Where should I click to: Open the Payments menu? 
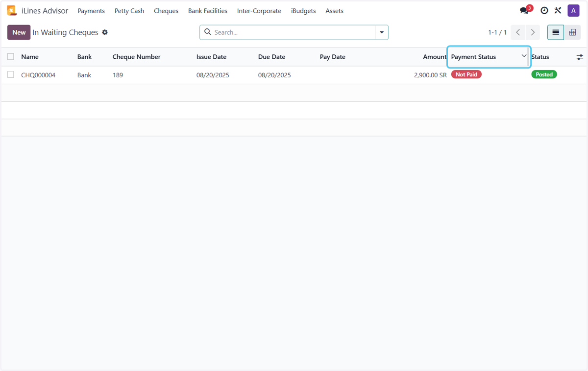[91, 11]
